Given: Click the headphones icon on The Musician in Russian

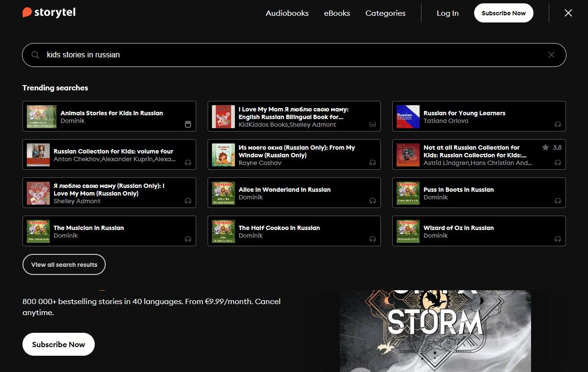Looking at the screenshot, I should point(188,239).
